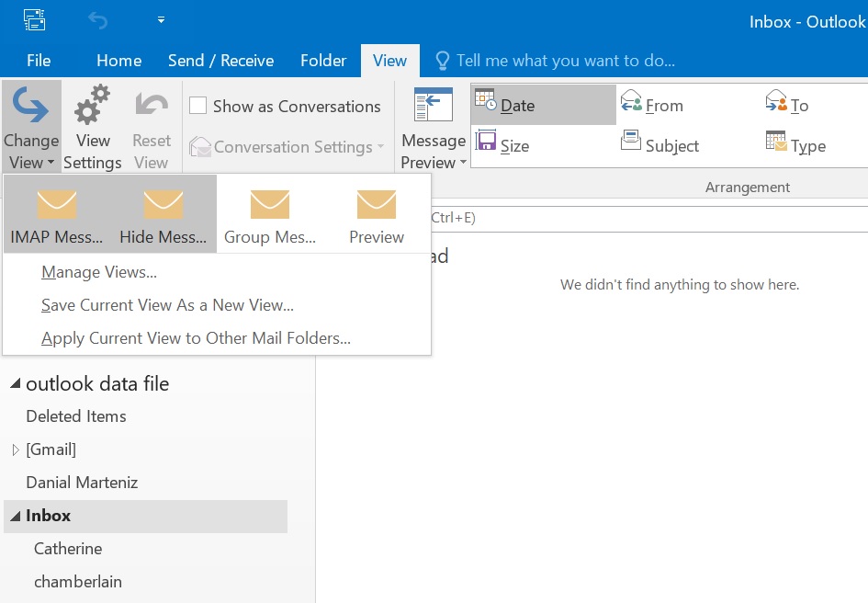The width and height of the screenshot is (868, 603).
Task: Click the Tell me what you want to do box
Action: pyautogui.click(x=565, y=61)
